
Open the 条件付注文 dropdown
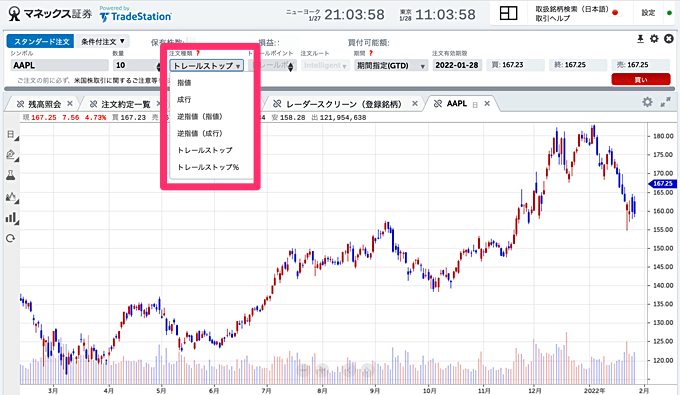[103, 42]
